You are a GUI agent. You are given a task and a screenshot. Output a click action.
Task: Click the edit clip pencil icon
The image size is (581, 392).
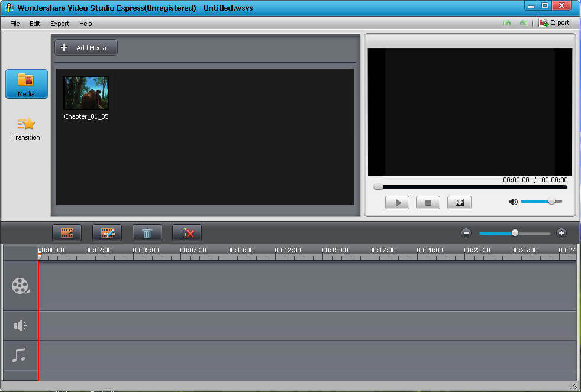pyautogui.click(x=107, y=233)
